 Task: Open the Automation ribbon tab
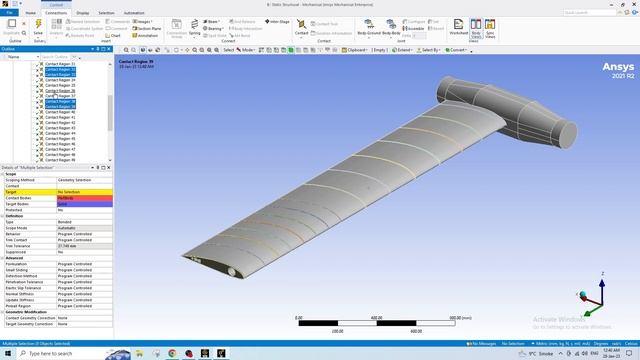coord(134,13)
